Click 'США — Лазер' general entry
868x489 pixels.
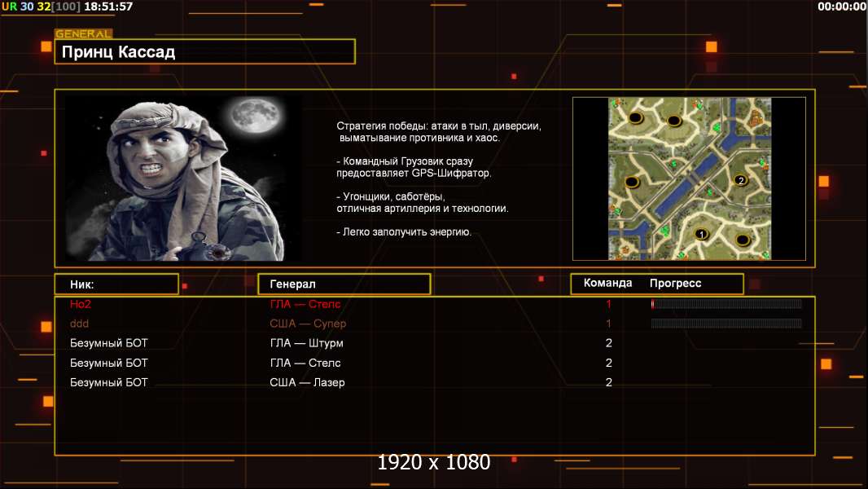(307, 382)
